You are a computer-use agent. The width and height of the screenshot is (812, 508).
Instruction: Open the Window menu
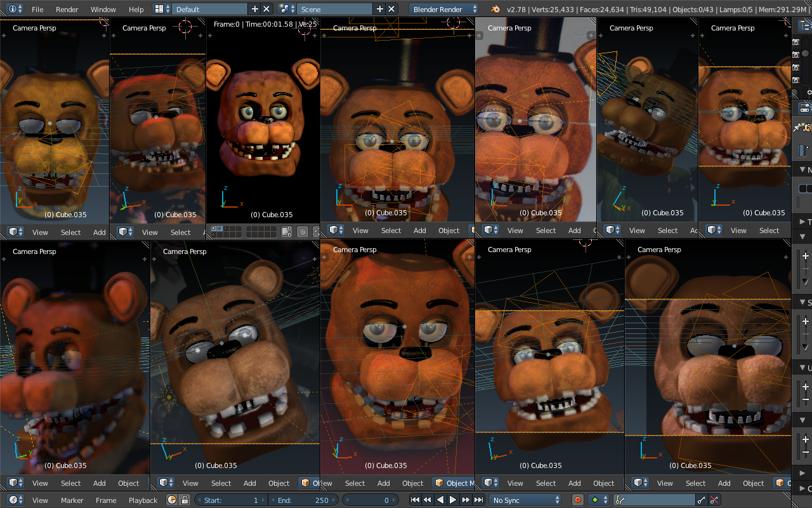click(103, 10)
